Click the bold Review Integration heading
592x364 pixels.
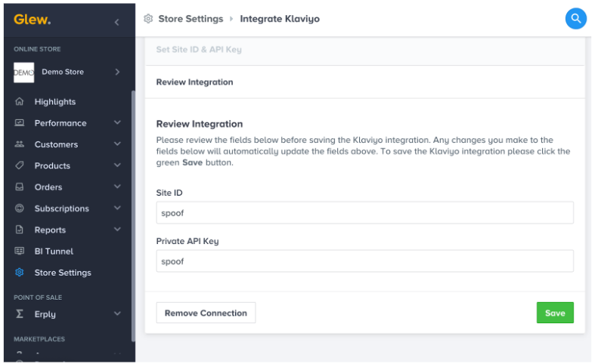coord(200,124)
